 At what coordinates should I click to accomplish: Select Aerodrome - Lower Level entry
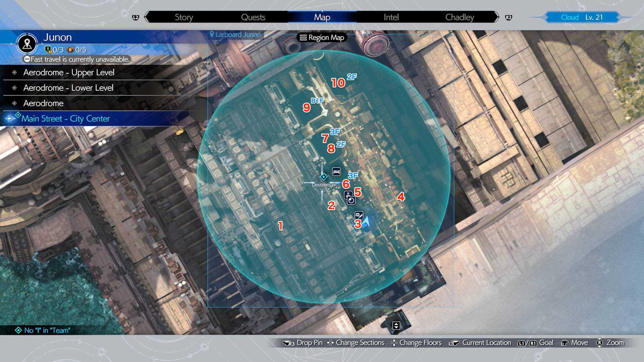[x=68, y=88]
